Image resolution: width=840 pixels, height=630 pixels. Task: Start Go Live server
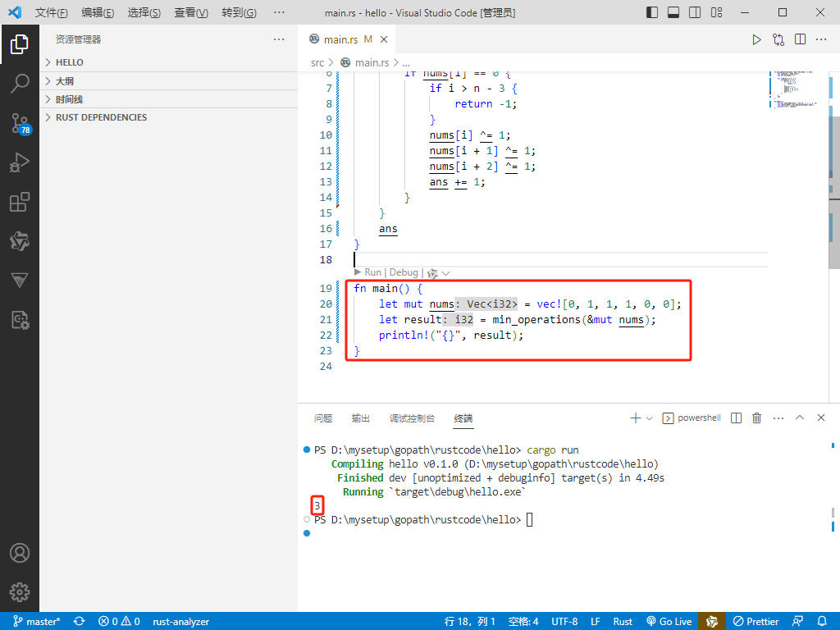point(669,622)
